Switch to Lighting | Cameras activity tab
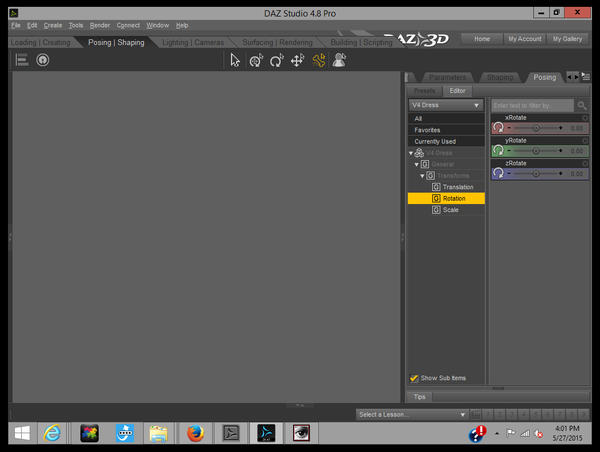Screen dimensions: 600x452 click(193, 42)
